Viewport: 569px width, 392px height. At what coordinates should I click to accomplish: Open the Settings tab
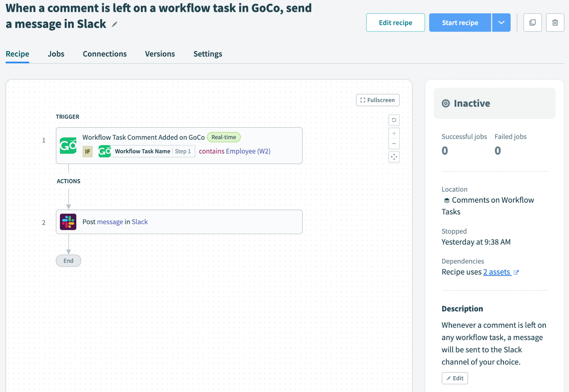point(208,54)
